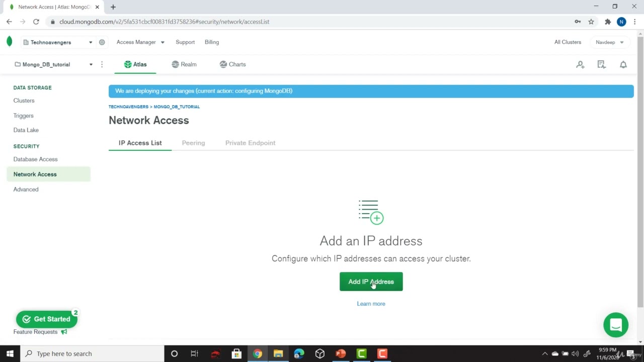The width and height of the screenshot is (644, 362).
Task: Open the volume control in system tray
Action: coord(575,353)
